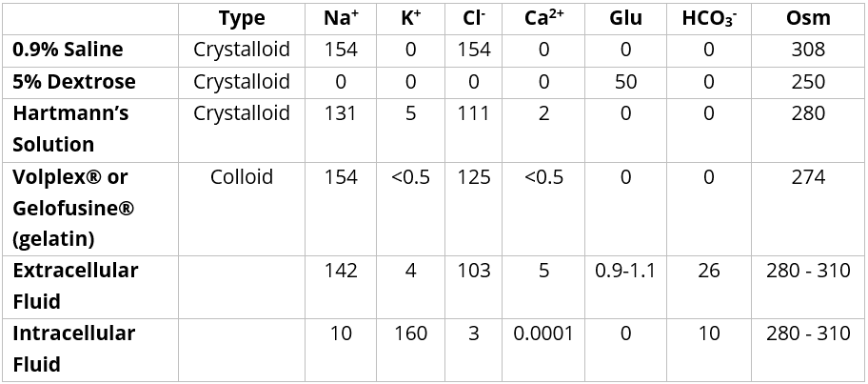868x384 pixels.
Task: Select the 308 osmolarity cell
Action: point(808,50)
